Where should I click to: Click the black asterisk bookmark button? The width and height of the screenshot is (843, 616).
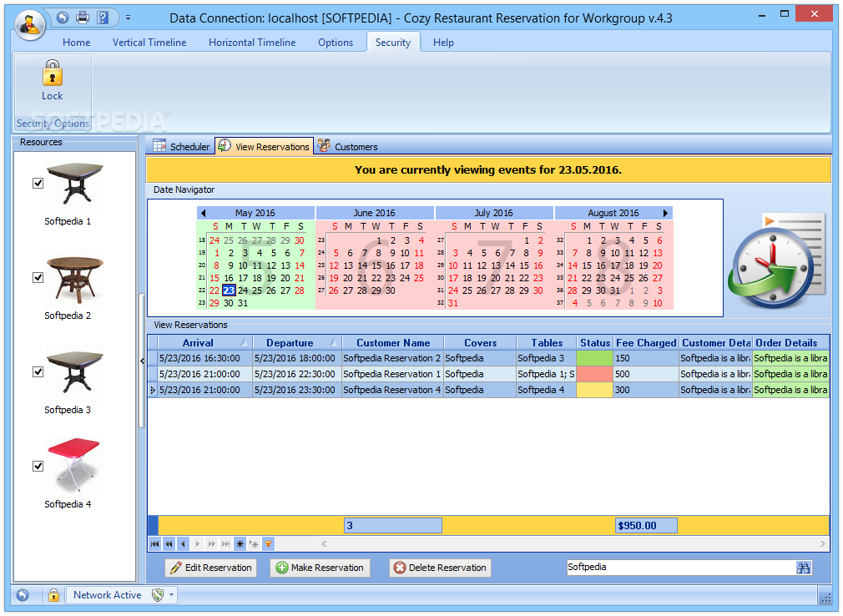[x=240, y=544]
